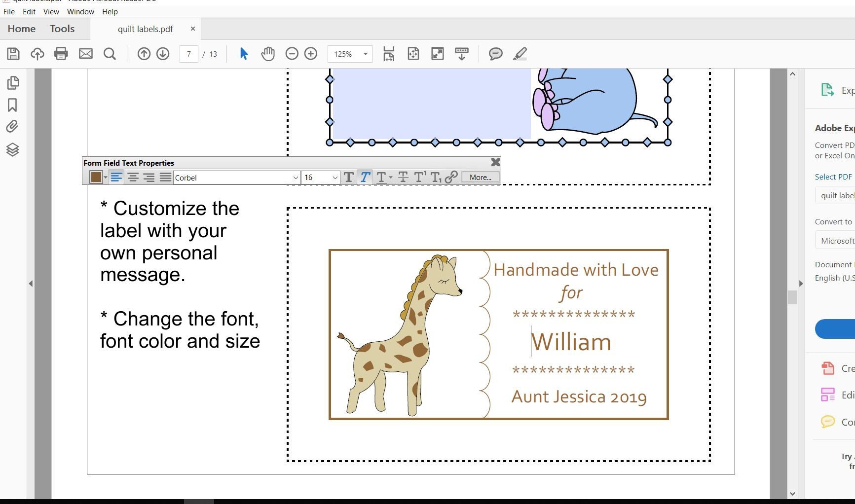Open the Attachments paperclip panel
Image resolution: width=855 pixels, height=504 pixels.
[x=12, y=127]
